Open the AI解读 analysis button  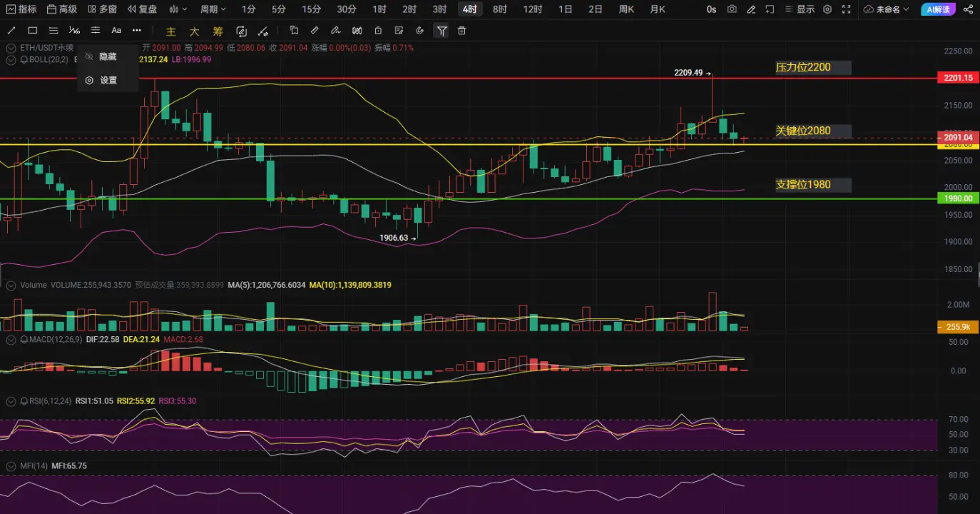(938, 9)
